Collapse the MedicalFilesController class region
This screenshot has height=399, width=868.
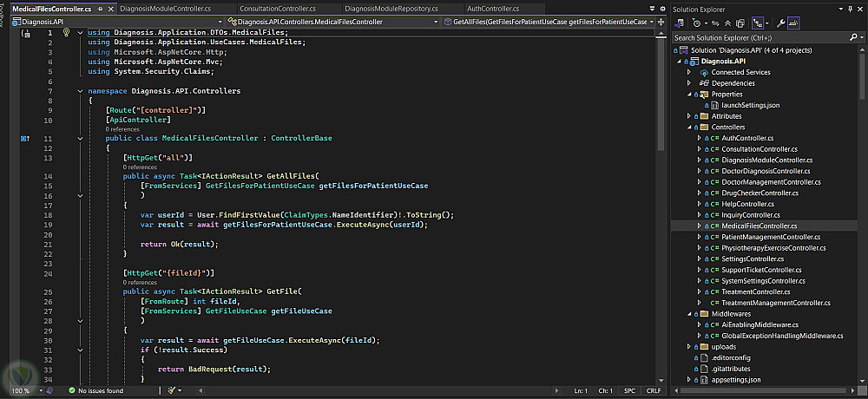pyautogui.click(x=80, y=139)
